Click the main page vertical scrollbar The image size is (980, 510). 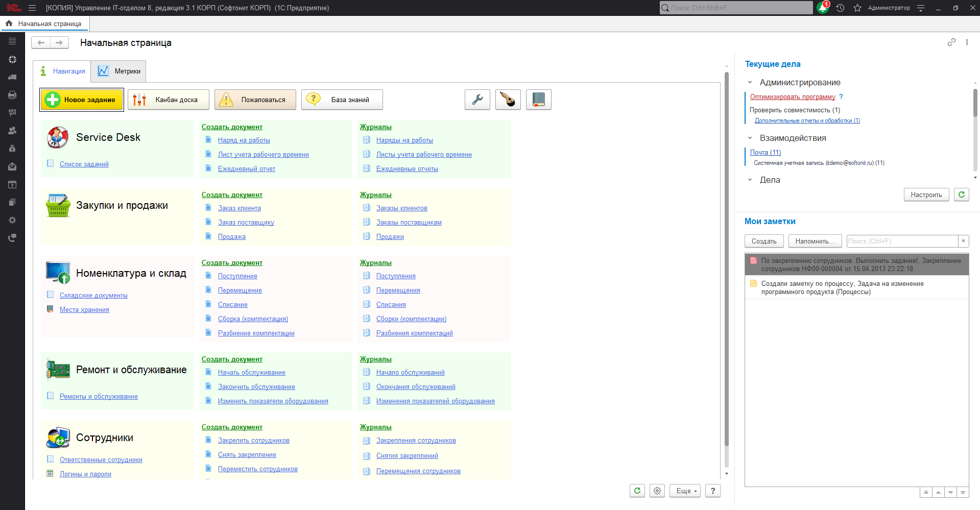(x=726, y=255)
